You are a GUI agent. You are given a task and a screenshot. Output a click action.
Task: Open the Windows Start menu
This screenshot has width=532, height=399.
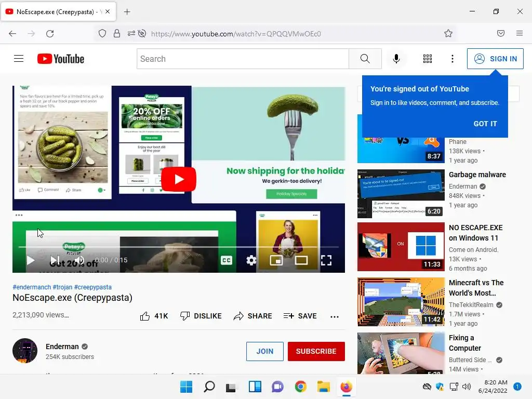point(187,387)
